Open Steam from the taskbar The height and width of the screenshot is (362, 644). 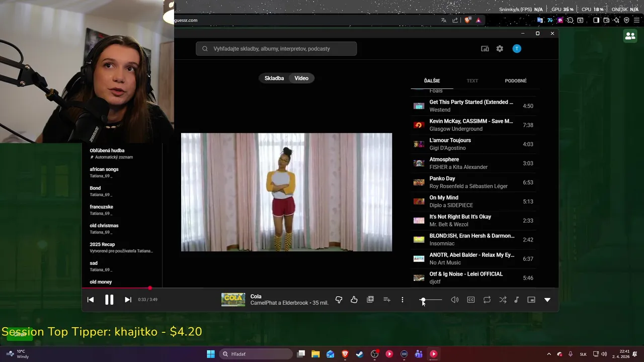[360, 354]
